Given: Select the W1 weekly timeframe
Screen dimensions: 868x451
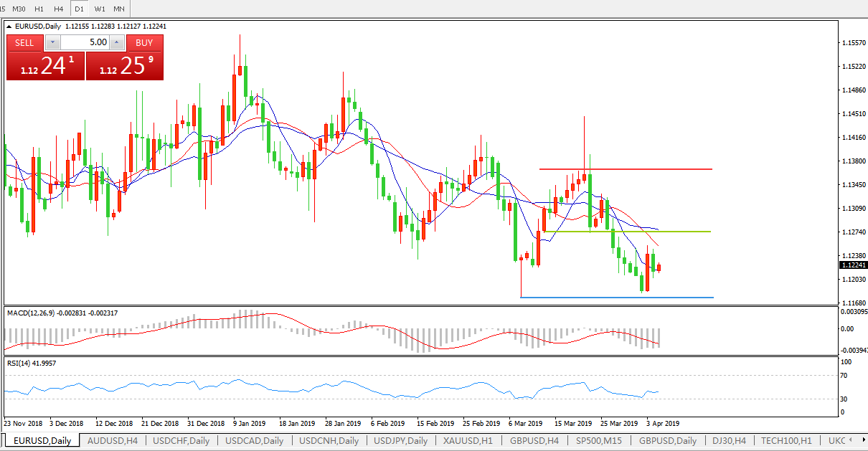Looking at the screenshot, I should (100, 9).
